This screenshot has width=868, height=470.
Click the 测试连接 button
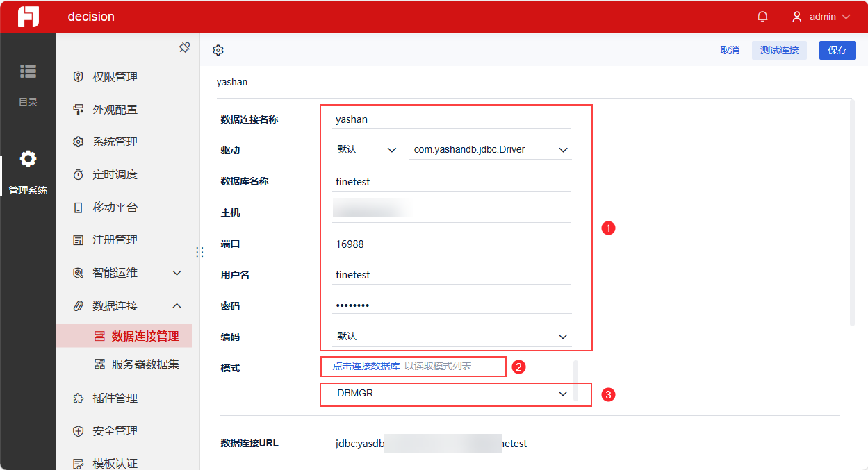pyautogui.click(x=779, y=50)
